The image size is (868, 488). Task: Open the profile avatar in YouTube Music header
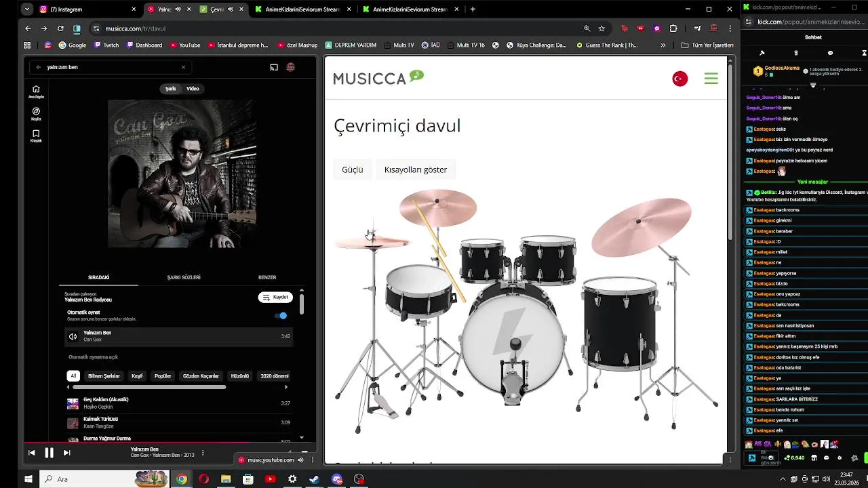(290, 67)
